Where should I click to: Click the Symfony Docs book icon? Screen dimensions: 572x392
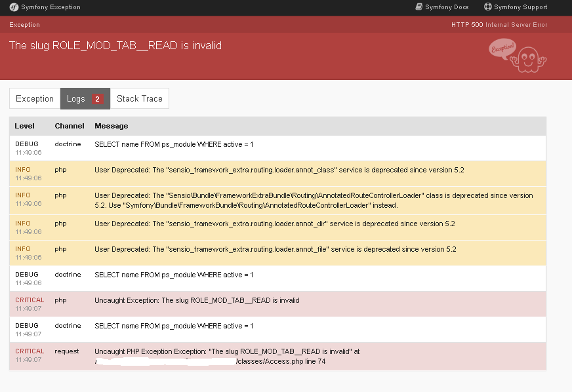point(419,7)
